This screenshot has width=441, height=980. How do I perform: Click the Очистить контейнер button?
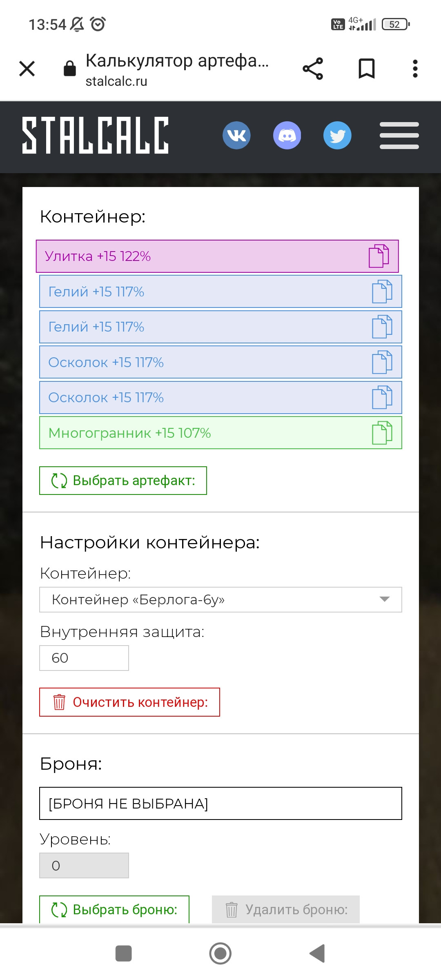[129, 702]
